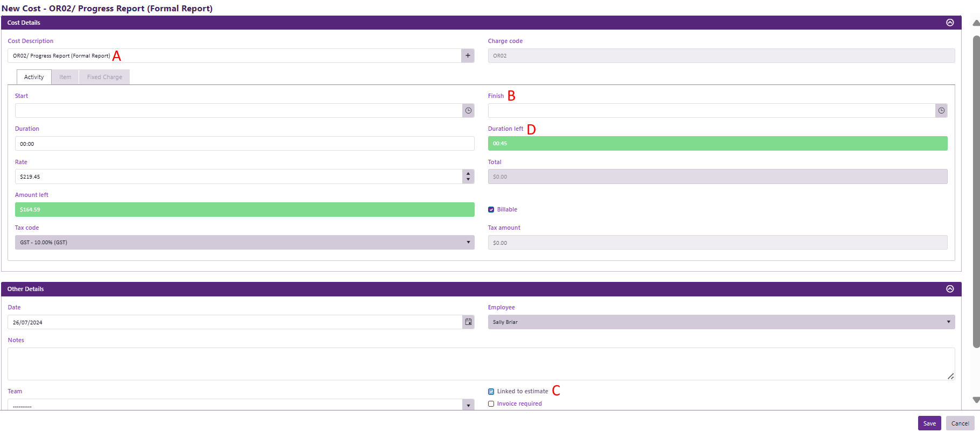Open the Date calendar picker
This screenshot has width=980, height=432.
pos(468,322)
